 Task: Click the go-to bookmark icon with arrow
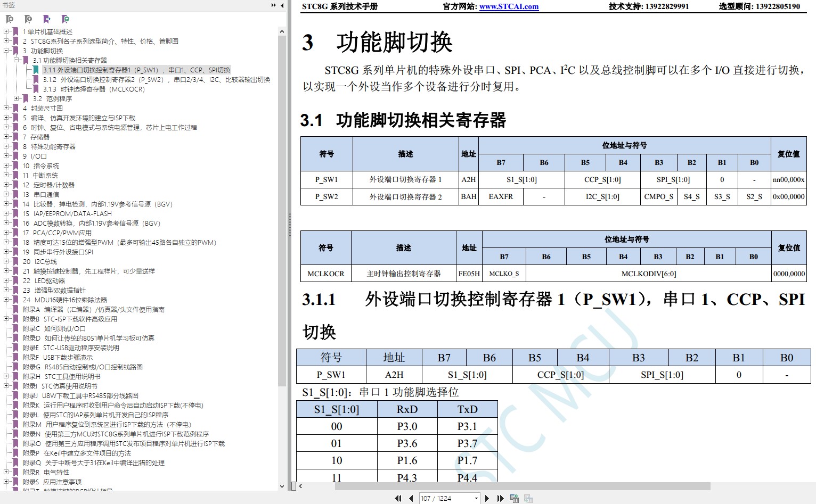point(47,19)
